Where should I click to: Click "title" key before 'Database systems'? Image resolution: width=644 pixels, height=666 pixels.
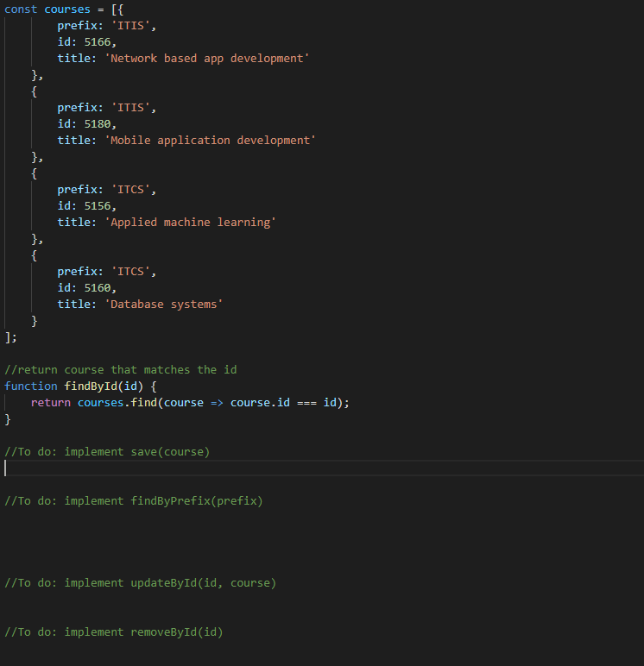[74, 305]
